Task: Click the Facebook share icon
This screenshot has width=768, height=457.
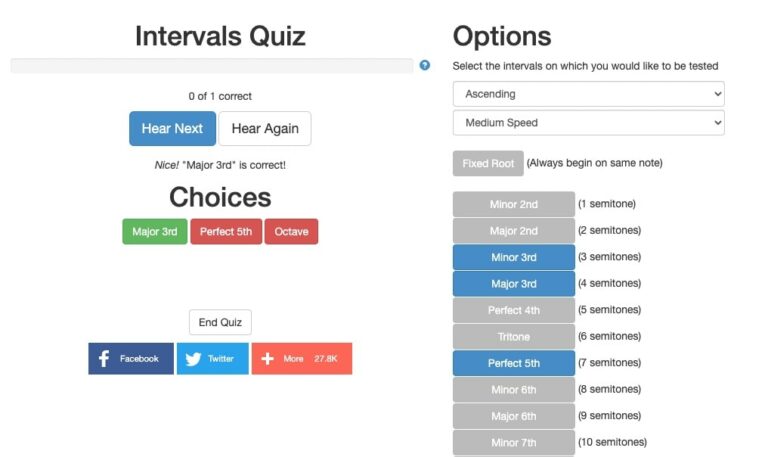Action: coord(104,359)
